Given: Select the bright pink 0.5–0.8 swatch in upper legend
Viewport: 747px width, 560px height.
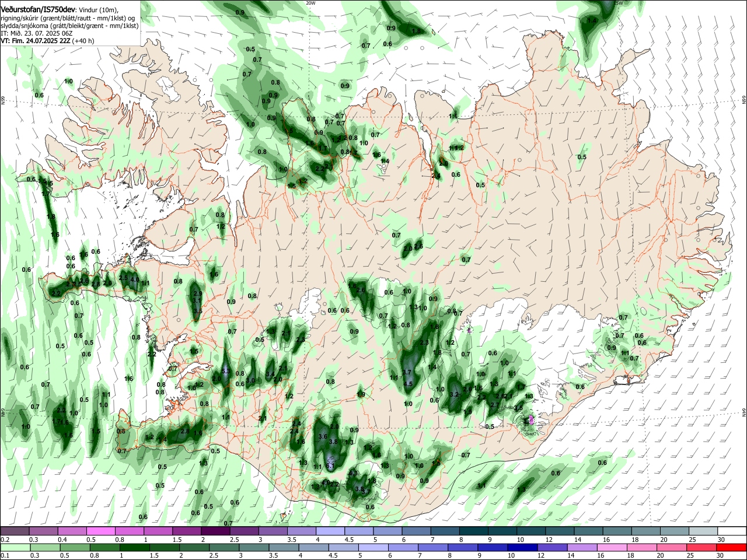Looking at the screenshot, I should click(100, 531).
